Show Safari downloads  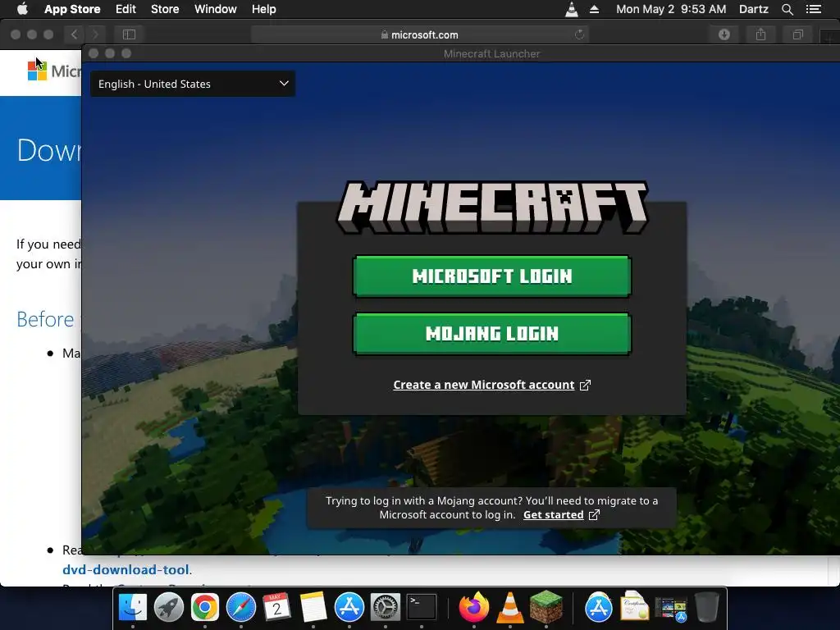coord(724,34)
